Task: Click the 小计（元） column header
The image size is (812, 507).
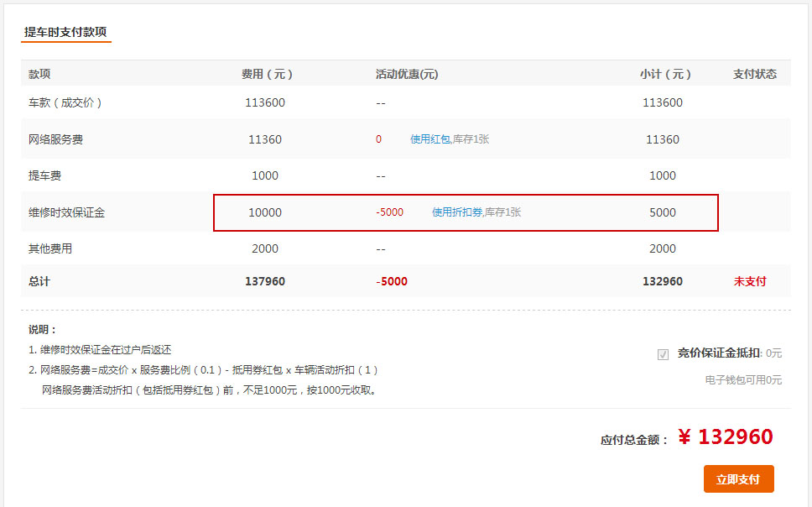Action: (664, 74)
